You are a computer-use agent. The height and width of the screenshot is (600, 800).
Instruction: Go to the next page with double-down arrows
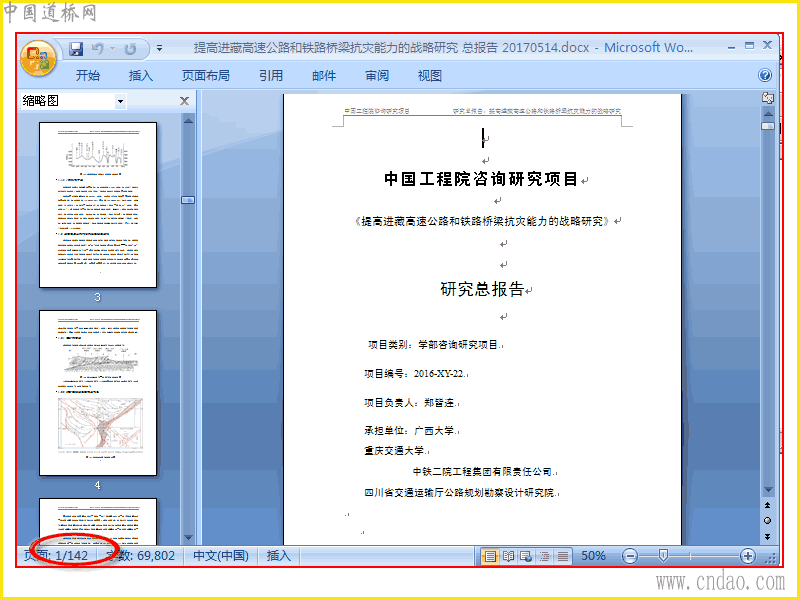[767, 536]
